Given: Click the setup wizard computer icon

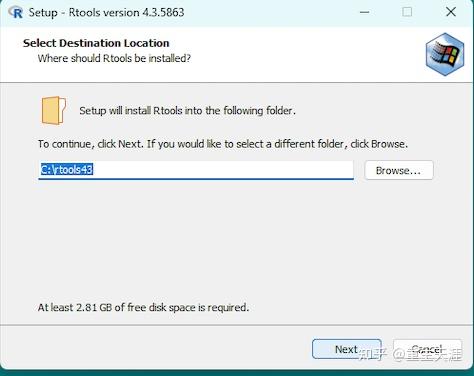Looking at the screenshot, I should coord(445,54).
